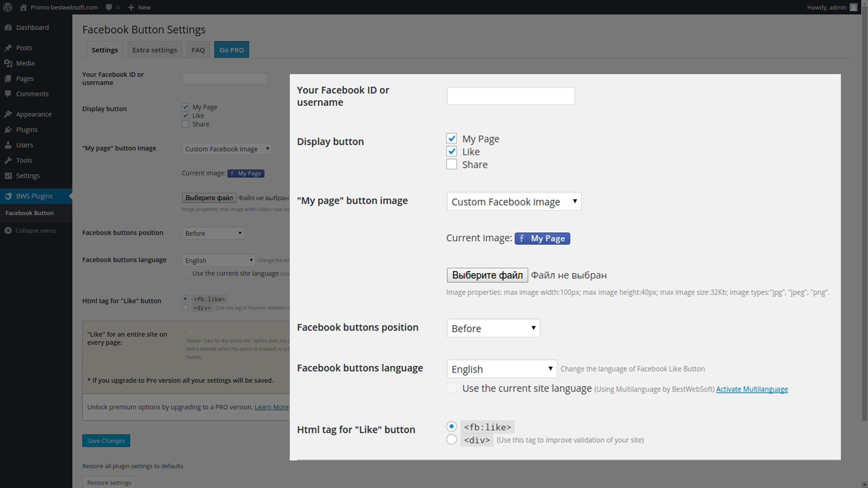Click the Pages icon in the sidebar
Screen dimensions: 868x488
point(8,79)
